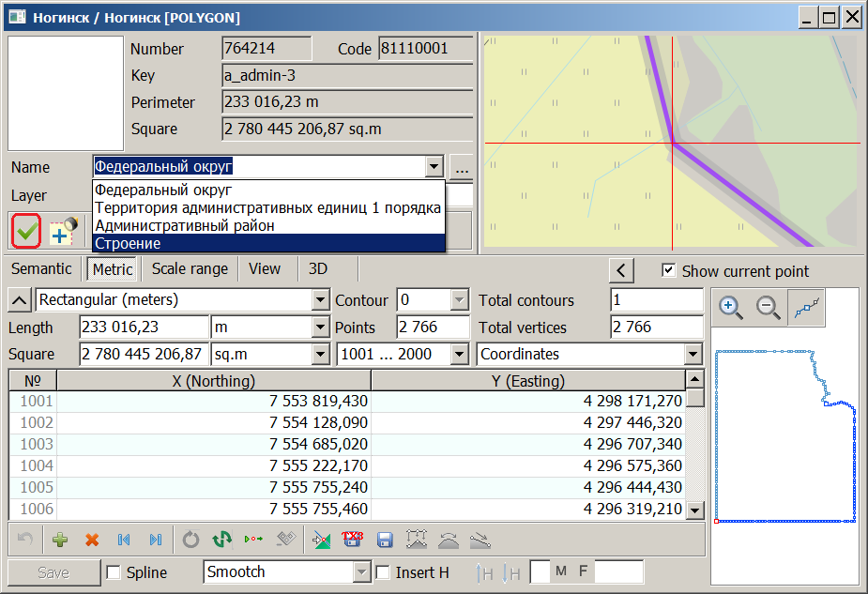Check the Insert H option

pyautogui.click(x=384, y=572)
